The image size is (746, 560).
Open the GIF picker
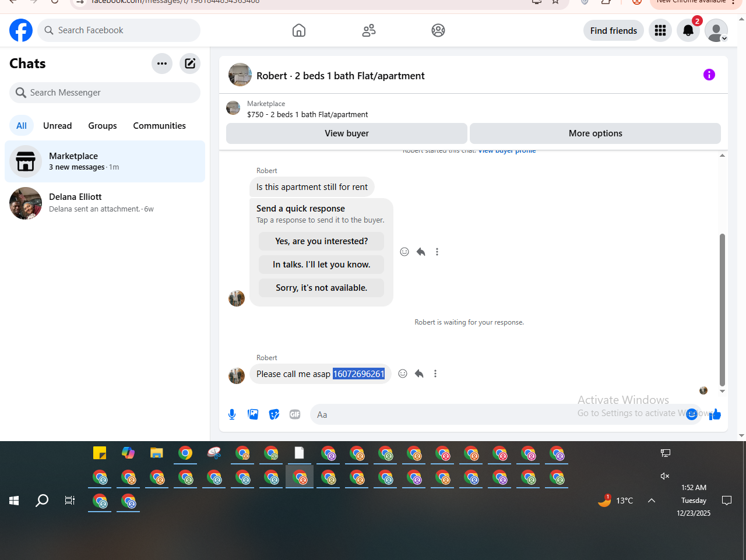[295, 414]
